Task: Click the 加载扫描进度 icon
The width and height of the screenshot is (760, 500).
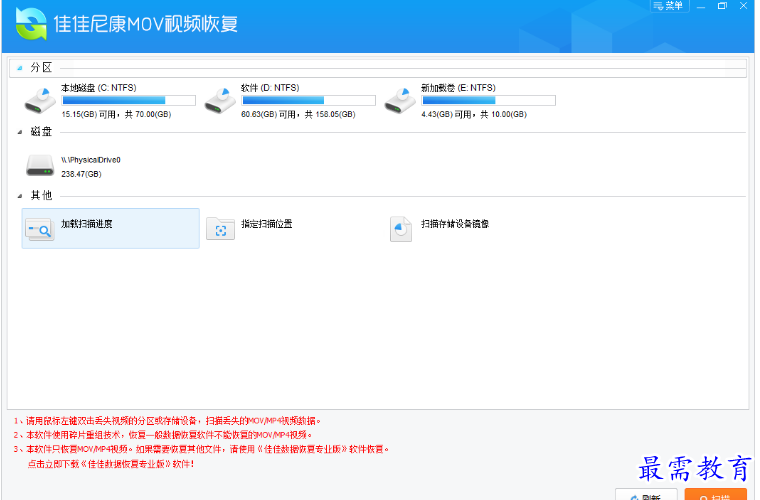Action: 40,229
